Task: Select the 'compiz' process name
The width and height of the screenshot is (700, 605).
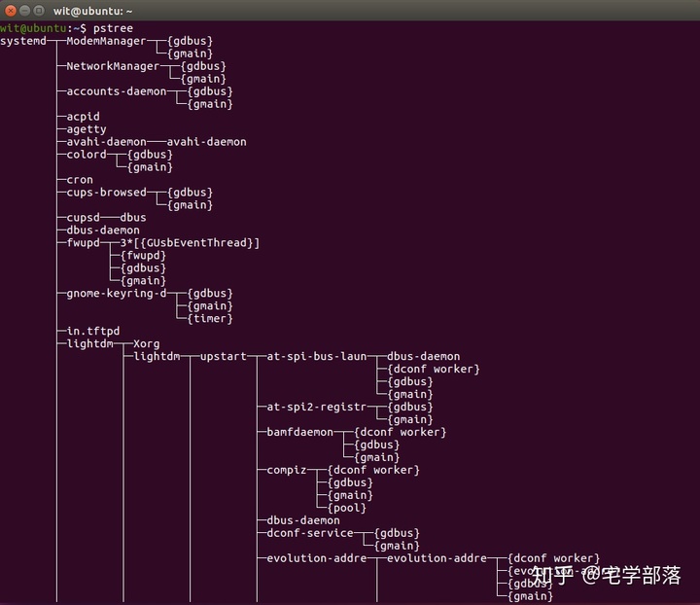Action: coord(287,470)
